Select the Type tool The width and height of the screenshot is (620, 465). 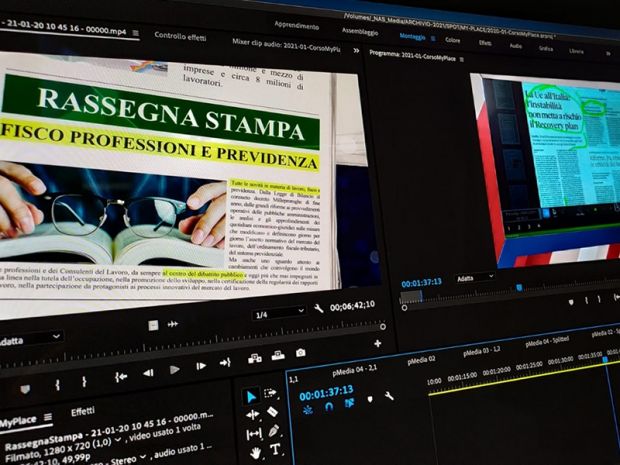(x=275, y=449)
